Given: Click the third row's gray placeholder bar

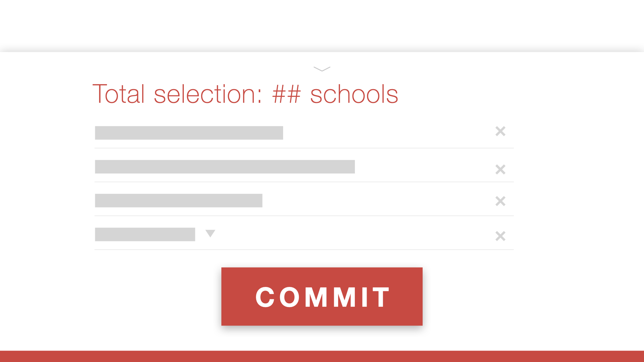Looking at the screenshot, I should 178,200.
